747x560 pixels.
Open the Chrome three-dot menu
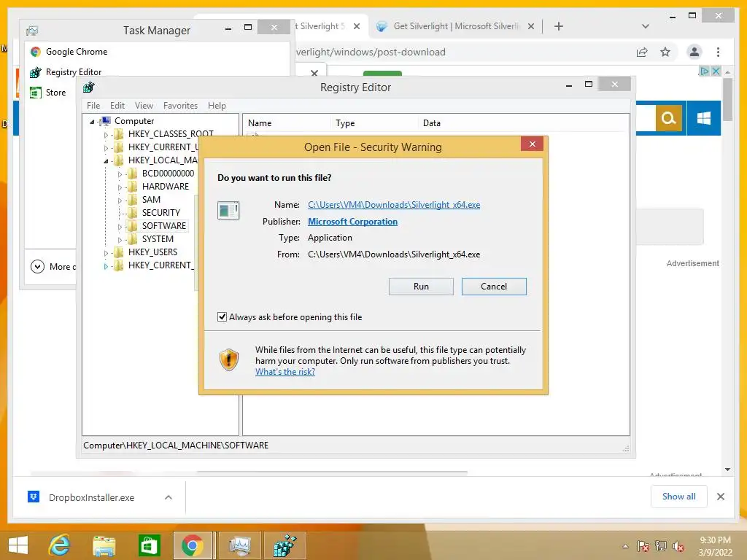pyautogui.click(x=718, y=52)
